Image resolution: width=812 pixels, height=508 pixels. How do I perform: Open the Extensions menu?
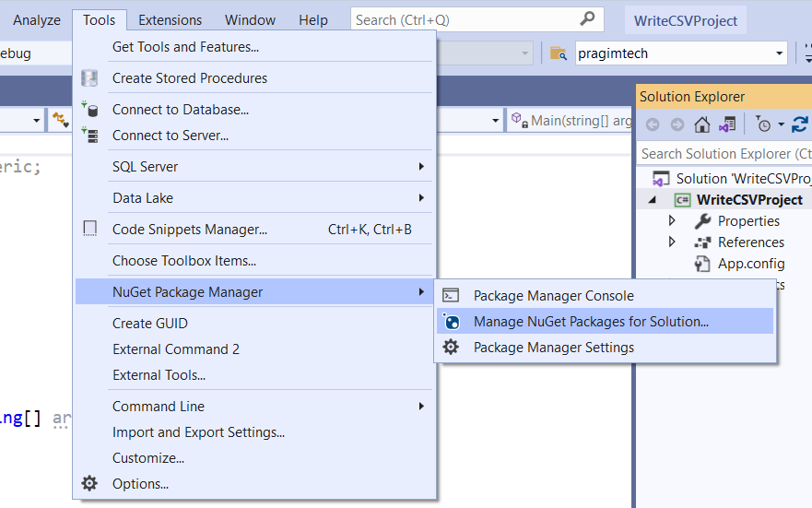pos(170,20)
